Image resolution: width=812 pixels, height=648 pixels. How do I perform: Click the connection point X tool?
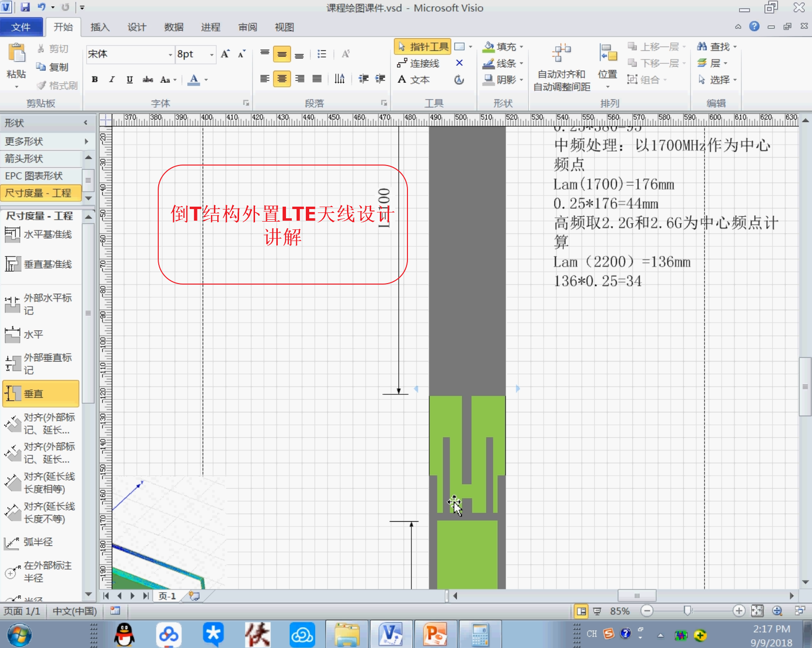point(459,63)
